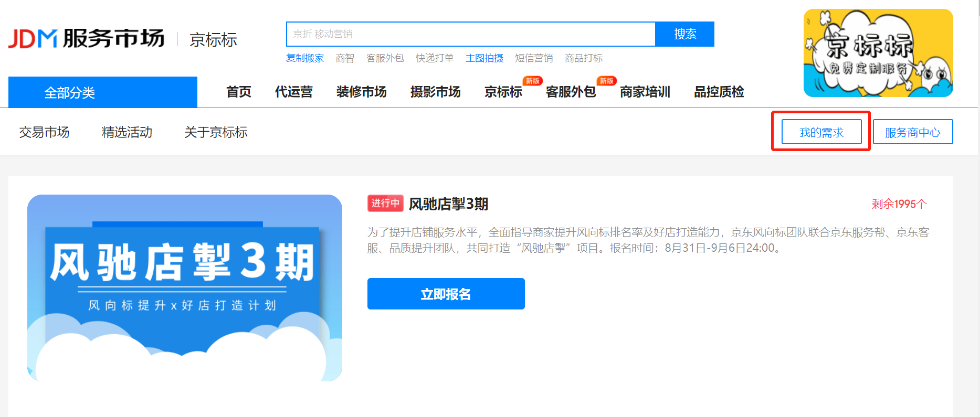
Task: Click the 京标标 title beside the logo
Action: point(213,40)
